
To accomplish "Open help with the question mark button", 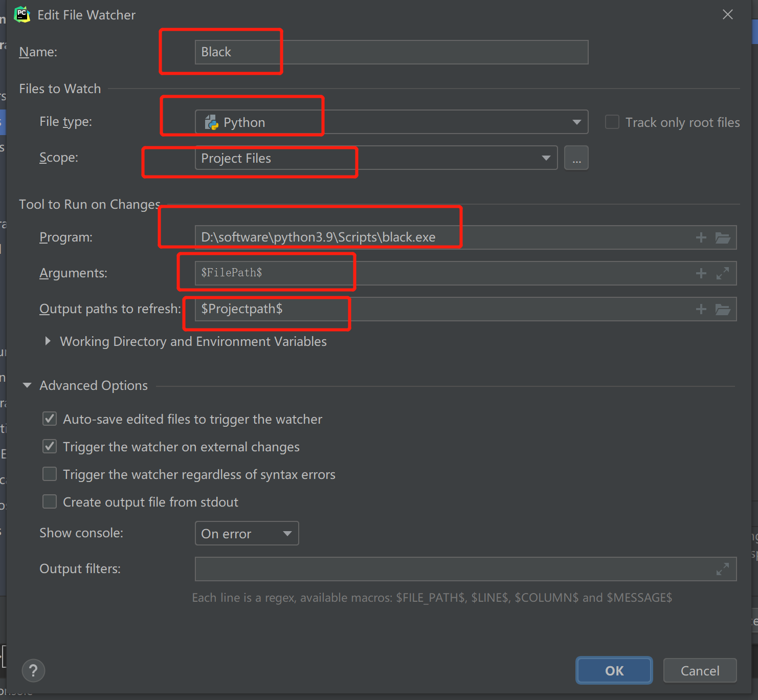I will (33, 671).
